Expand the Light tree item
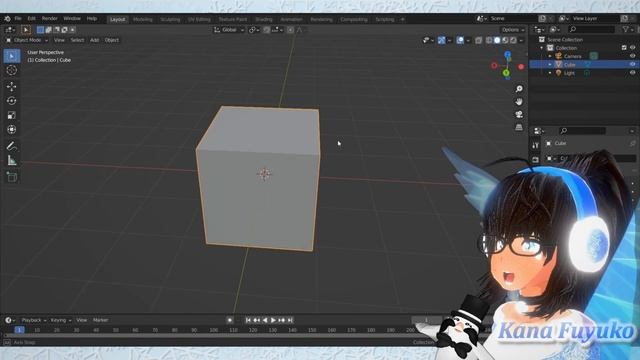The width and height of the screenshot is (640, 360). click(x=550, y=73)
